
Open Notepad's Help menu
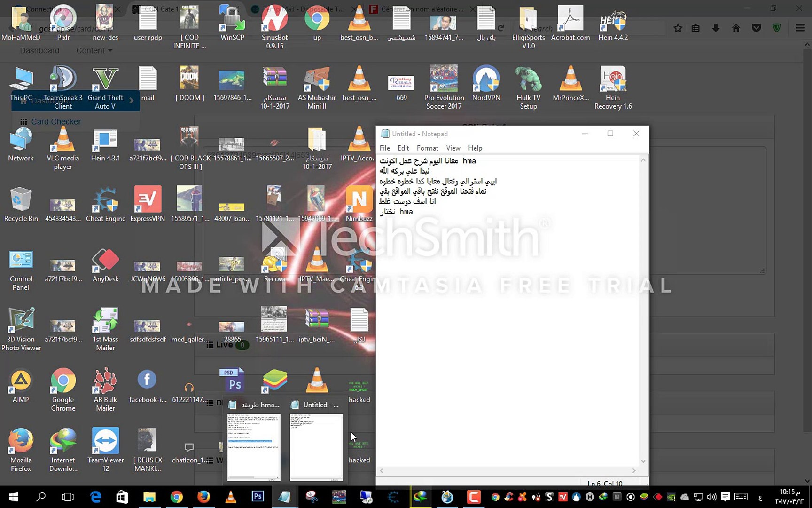[475, 148]
